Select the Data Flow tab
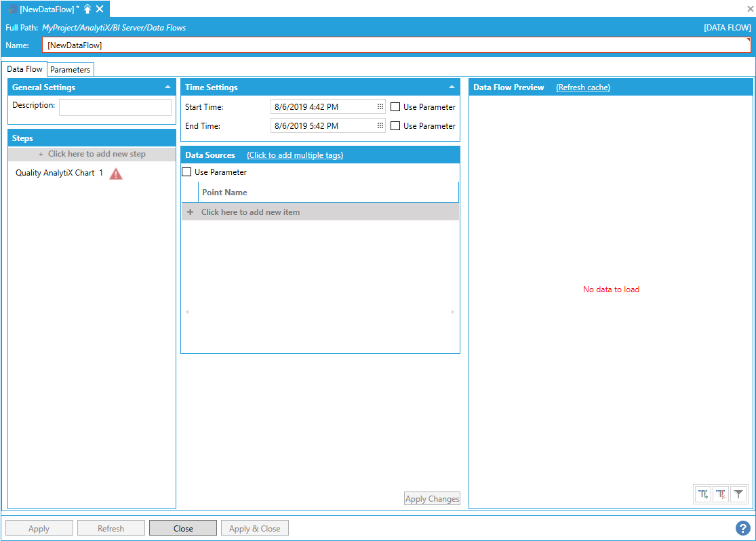Screen dimensions: 756x541 [x=25, y=69]
